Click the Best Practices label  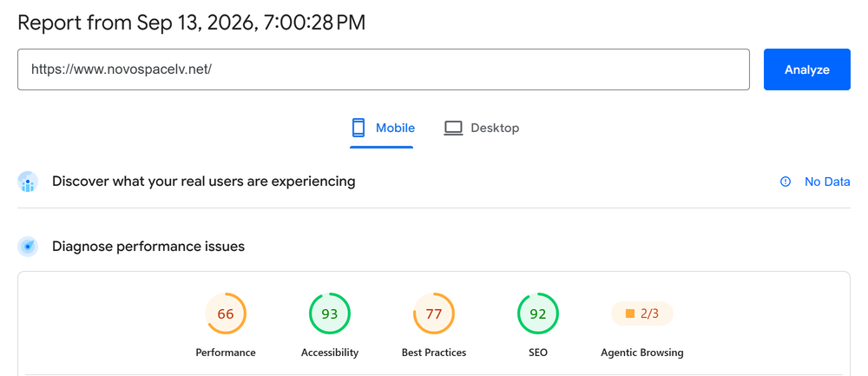click(x=433, y=353)
